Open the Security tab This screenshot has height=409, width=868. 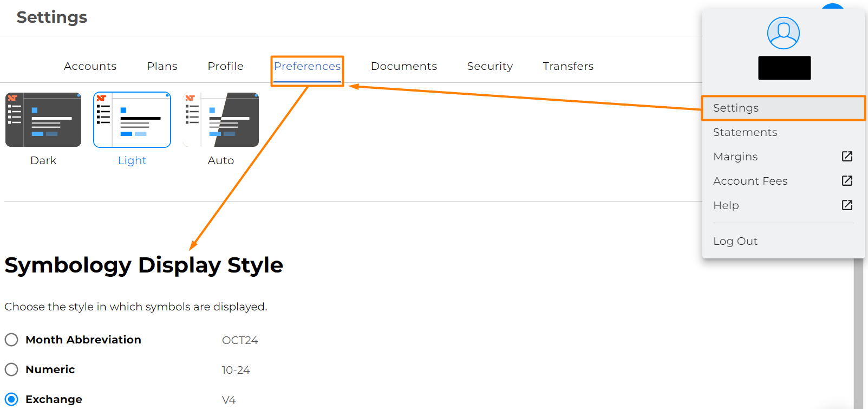pos(490,66)
